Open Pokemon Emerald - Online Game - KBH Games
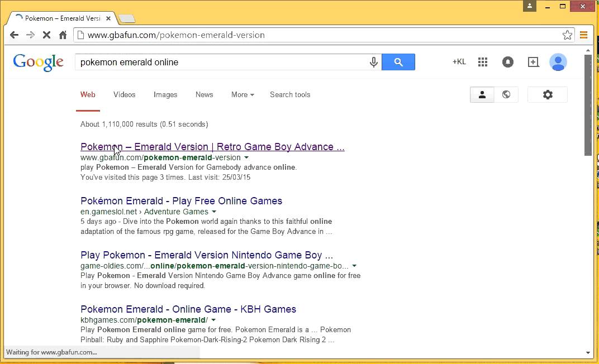The width and height of the screenshot is (599, 364). click(x=188, y=309)
